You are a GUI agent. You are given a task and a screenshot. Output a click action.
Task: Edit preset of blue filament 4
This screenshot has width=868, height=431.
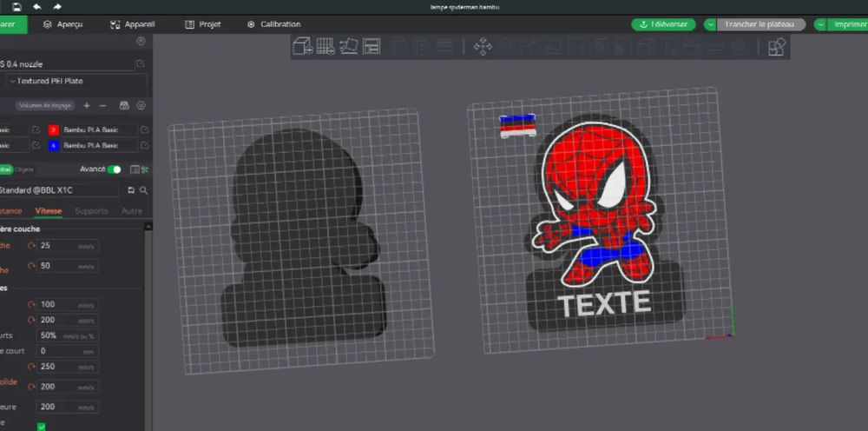144,145
